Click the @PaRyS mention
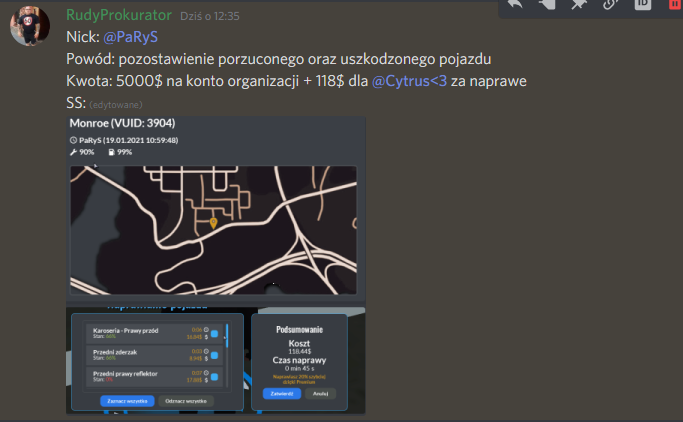 (130, 37)
